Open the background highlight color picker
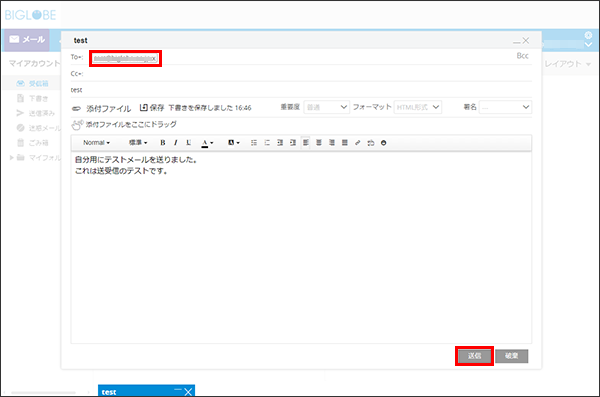Image resolution: width=600 pixels, height=397 pixels. click(x=233, y=143)
